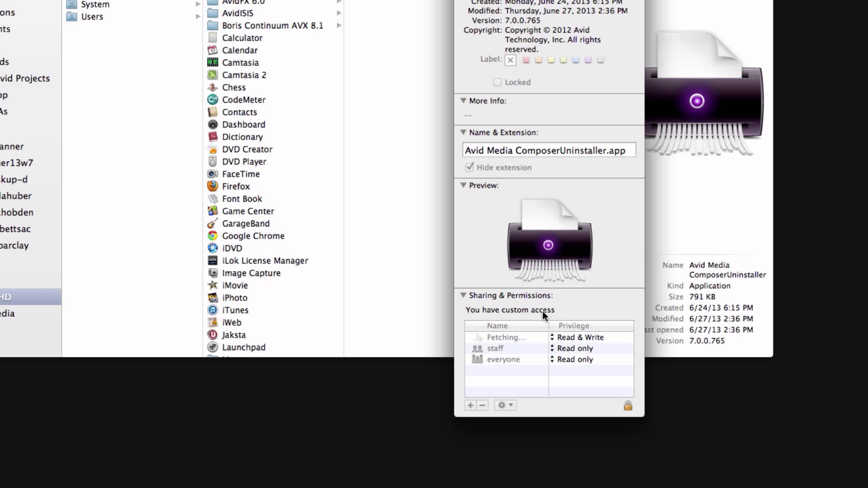Collapse the More Info section
Screen dimensions: 868x488
pyautogui.click(x=463, y=100)
